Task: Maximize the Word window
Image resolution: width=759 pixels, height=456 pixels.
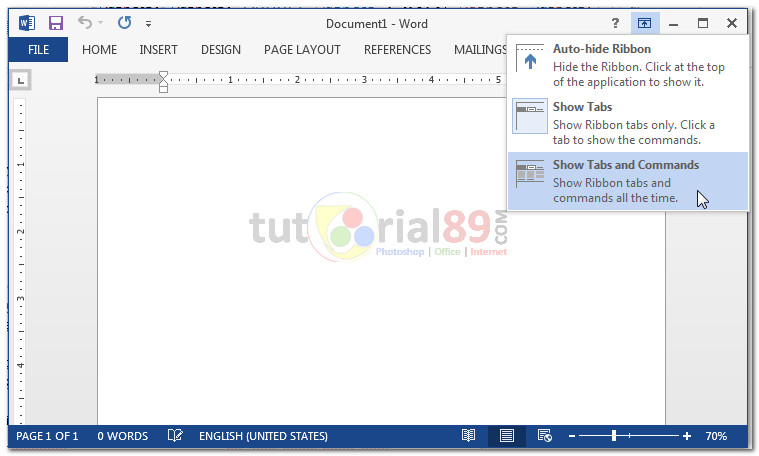Action: [703, 23]
